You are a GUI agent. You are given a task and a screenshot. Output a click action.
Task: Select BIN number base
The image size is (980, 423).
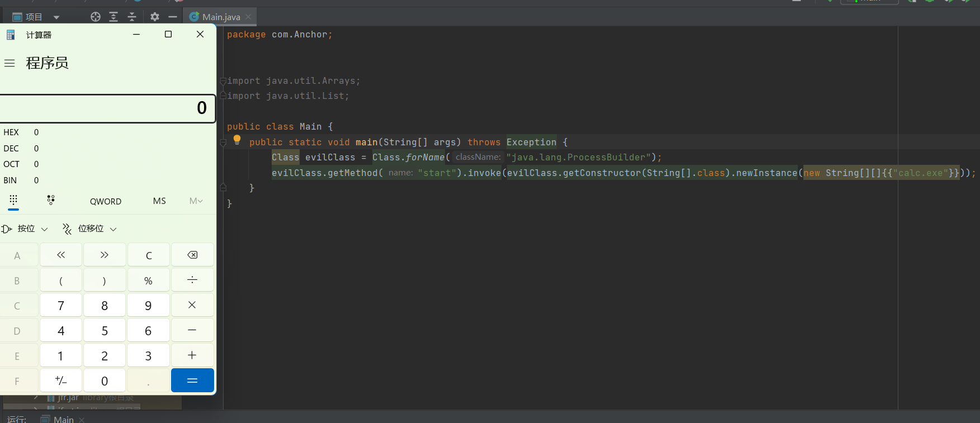pyautogui.click(x=21, y=180)
